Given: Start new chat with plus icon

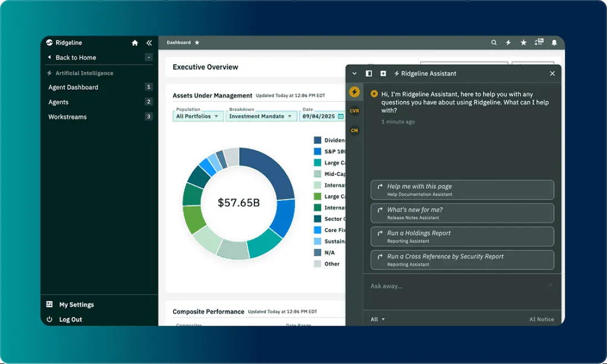Looking at the screenshot, I should coord(383,74).
